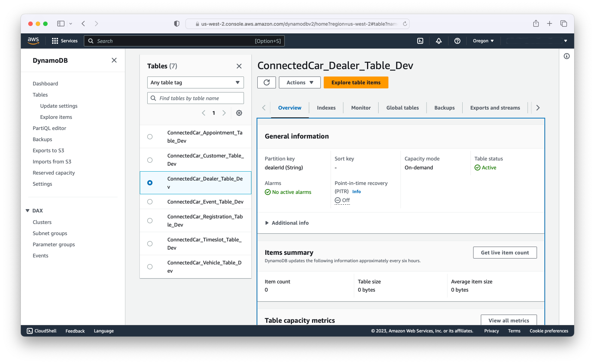This screenshot has width=595, height=364.
Task: Open Feedback in footer
Action: point(75,331)
